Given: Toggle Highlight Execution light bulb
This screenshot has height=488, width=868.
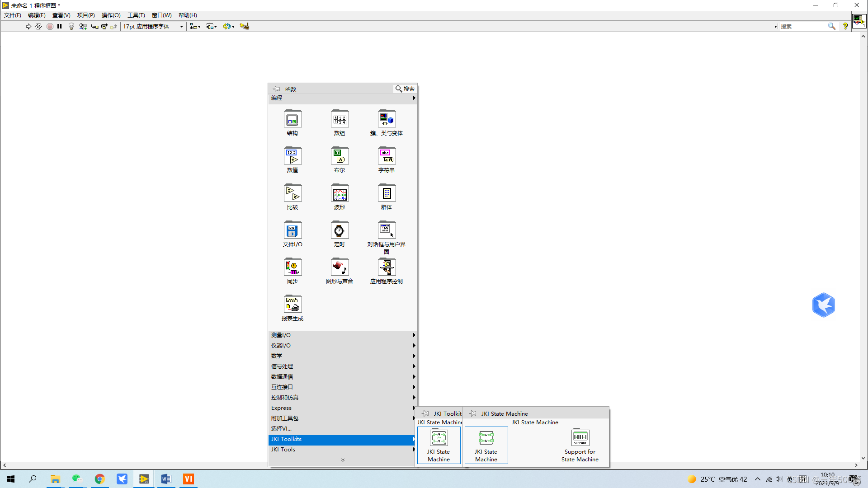Looking at the screenshot, I should point(71,27).
